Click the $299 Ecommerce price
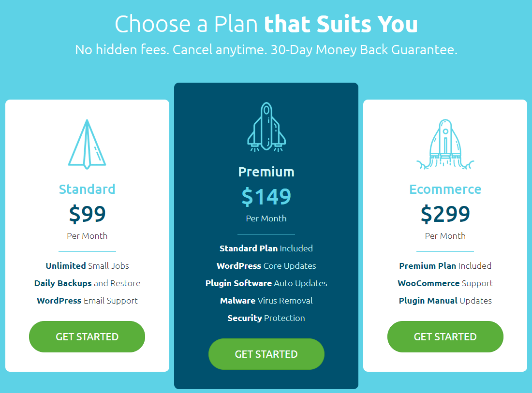This screenshot has height=393, width=532. coord(445,214)
